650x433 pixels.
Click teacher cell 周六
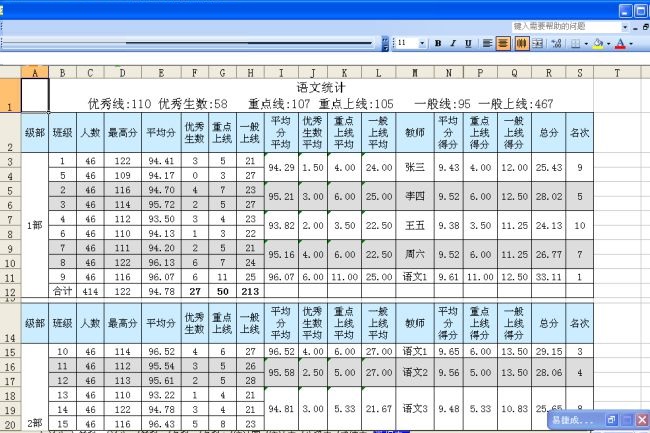pos(415,254)
